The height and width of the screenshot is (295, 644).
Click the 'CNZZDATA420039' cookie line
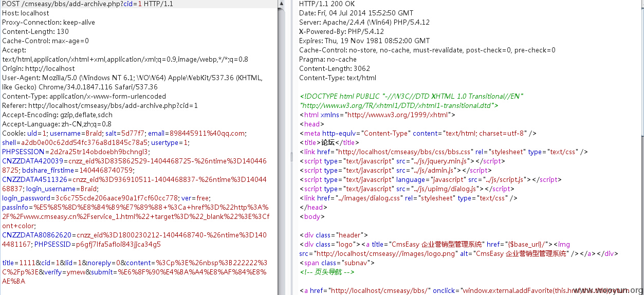coord(134,161)
